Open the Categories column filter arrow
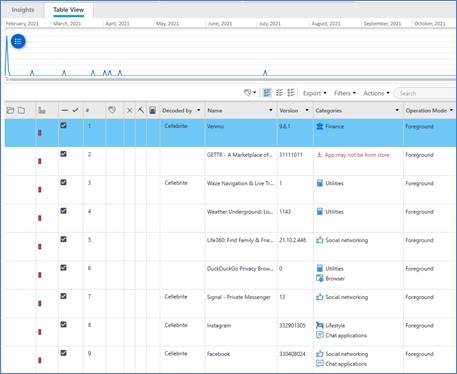This screenshot has height=374, width=457. click(397, 110)
